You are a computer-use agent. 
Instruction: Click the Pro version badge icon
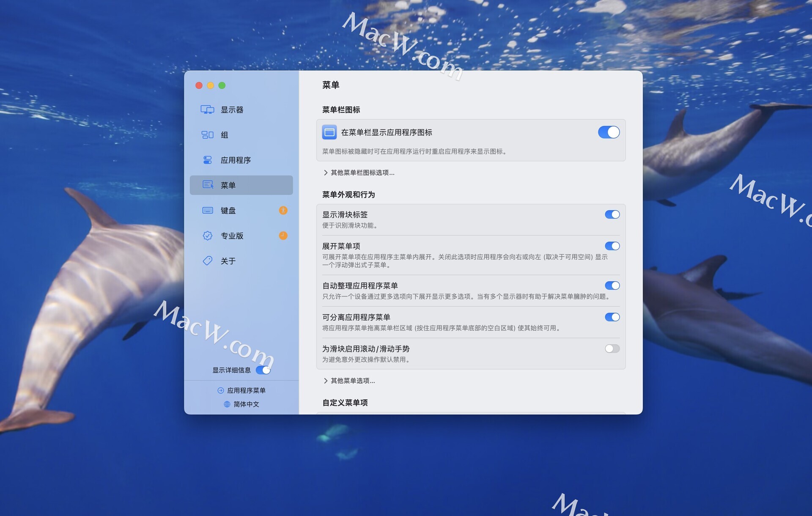(207, 236)
